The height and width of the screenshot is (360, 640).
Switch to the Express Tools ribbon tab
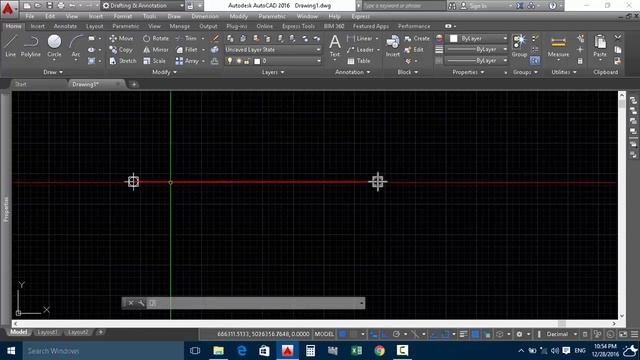[298, 26]
